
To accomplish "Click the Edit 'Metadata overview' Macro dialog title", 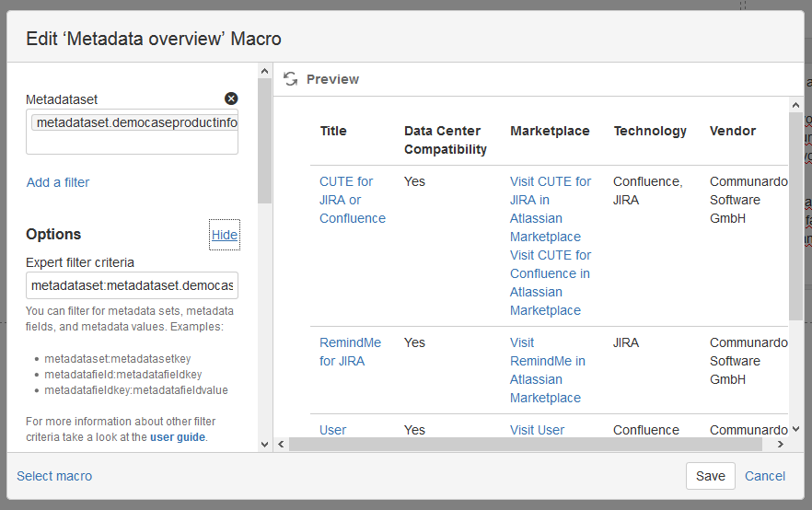I will (154, 39).
